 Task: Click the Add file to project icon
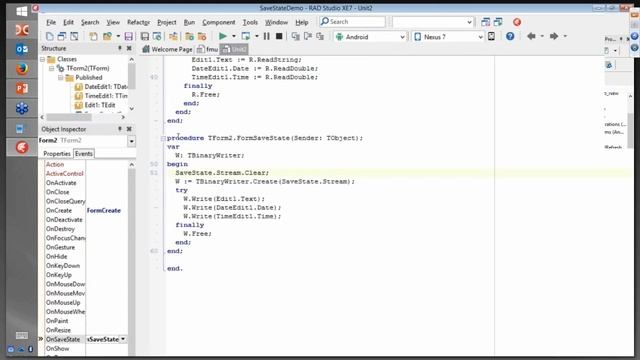(189, 37)
